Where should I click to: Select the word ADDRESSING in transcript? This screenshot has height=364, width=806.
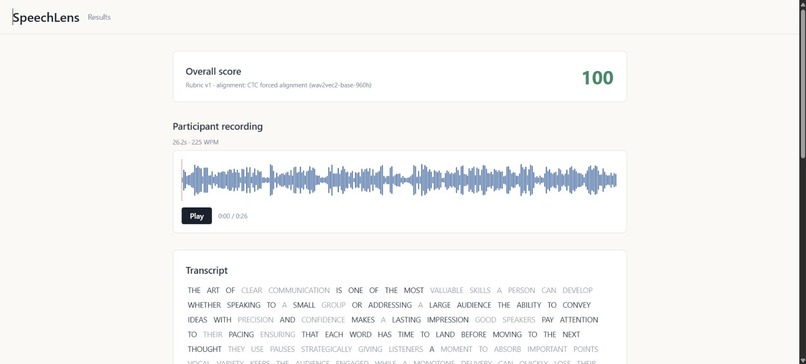[x=390, y=305]
